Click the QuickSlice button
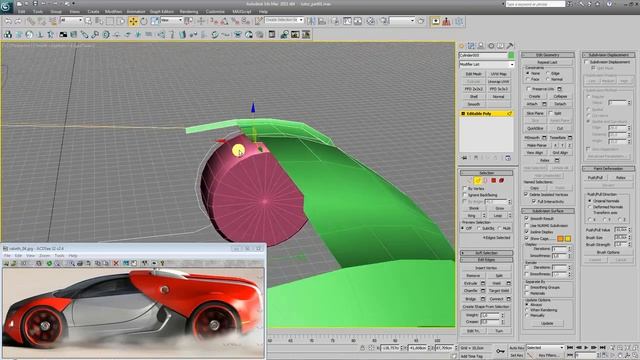Viewport: 640px width, 360px height. point(535,128)
